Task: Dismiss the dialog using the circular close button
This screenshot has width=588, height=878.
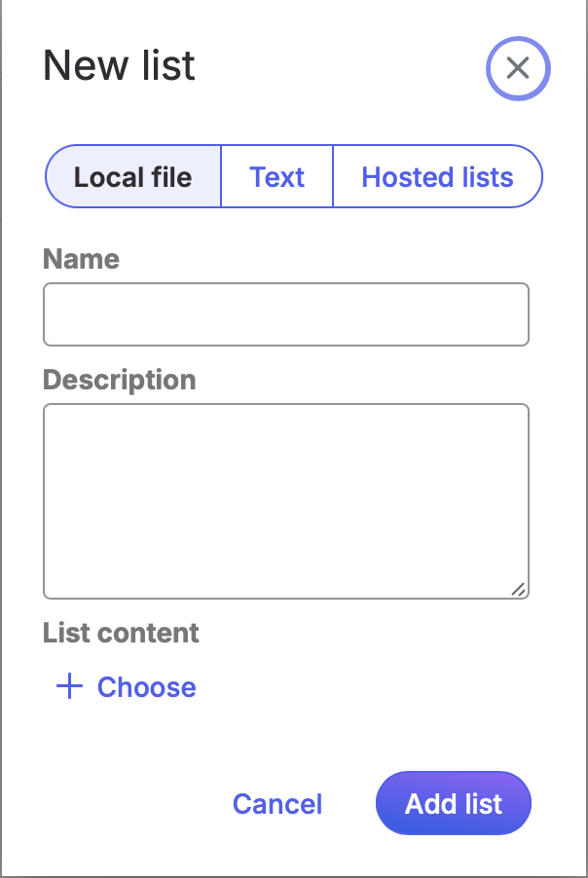Action: pos(518,68)
